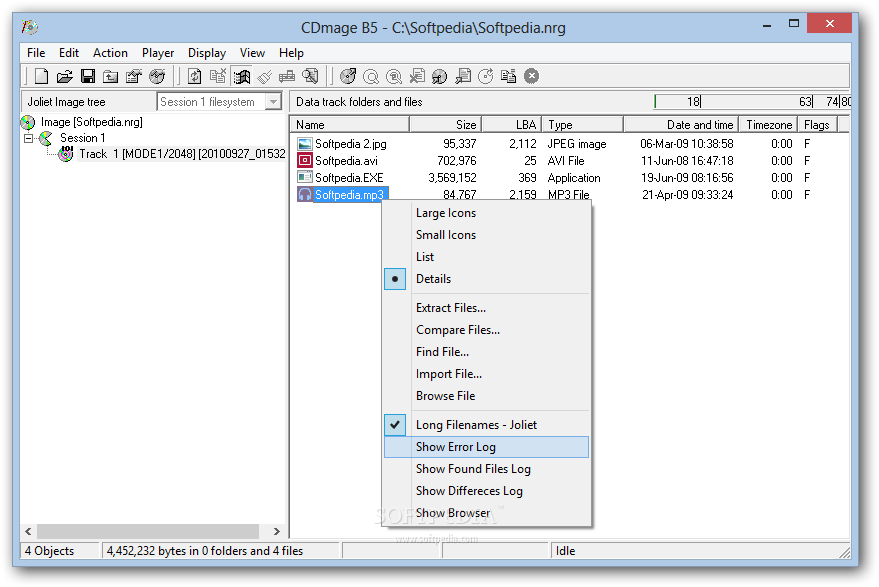
Task: Click the document with arrow toolbar icon
Action: 463,76
